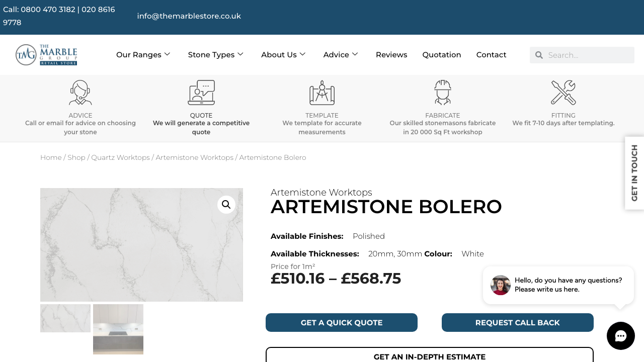The image size is (644, 362).
Task: Click the GET A QUICK QUOTE button
Action: pyautogui.click(x=341, y=322)
